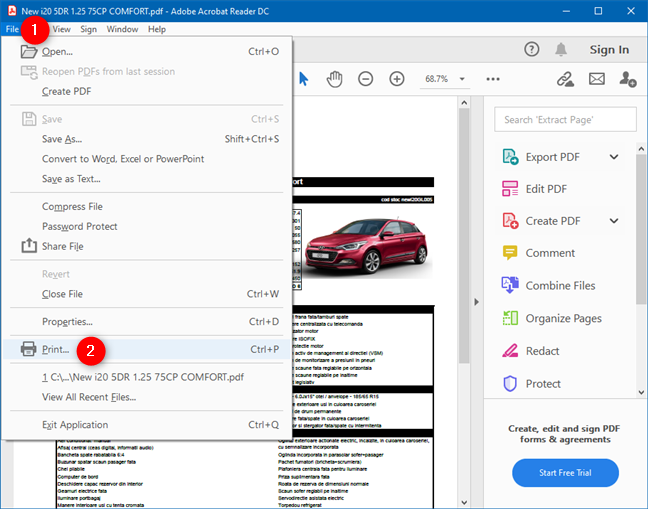Send file by email envelope icon
Screen dimensions: 648x509
click(x=597, y=79)
